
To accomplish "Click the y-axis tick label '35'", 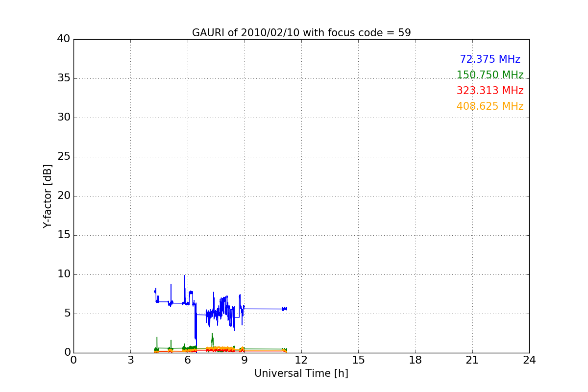I will [64, 78].
